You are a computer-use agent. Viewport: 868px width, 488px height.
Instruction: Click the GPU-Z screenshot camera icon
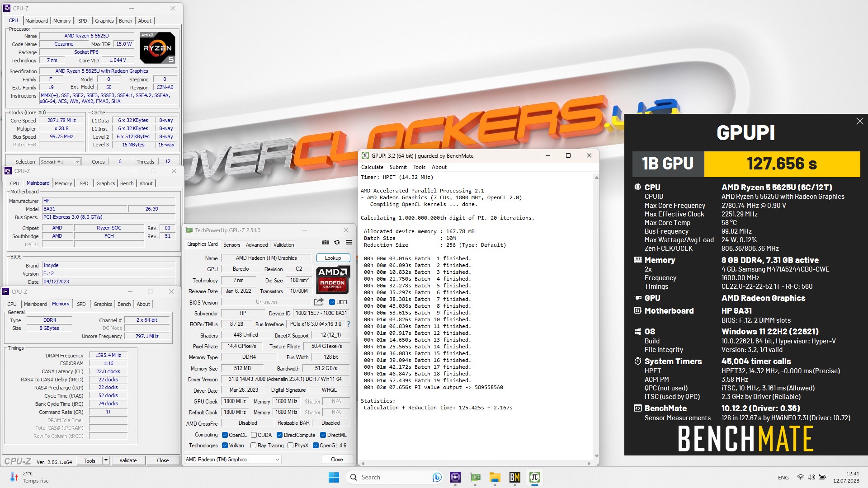(325, 243)
